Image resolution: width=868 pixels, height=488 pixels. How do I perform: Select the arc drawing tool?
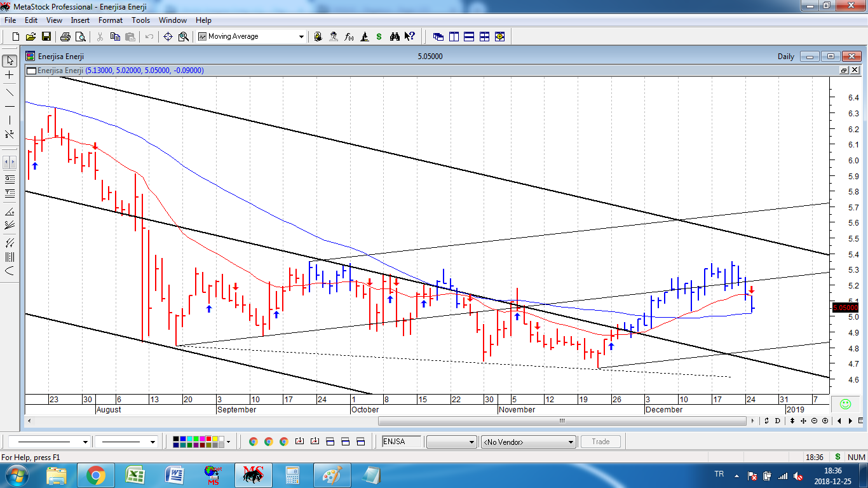tap(10, 271)
